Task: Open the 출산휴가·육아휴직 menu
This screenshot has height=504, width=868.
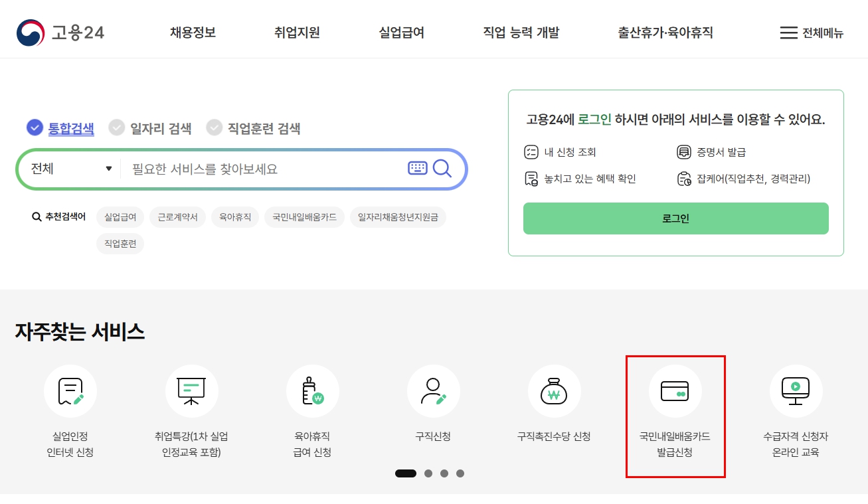Action: tap(665, 33)
